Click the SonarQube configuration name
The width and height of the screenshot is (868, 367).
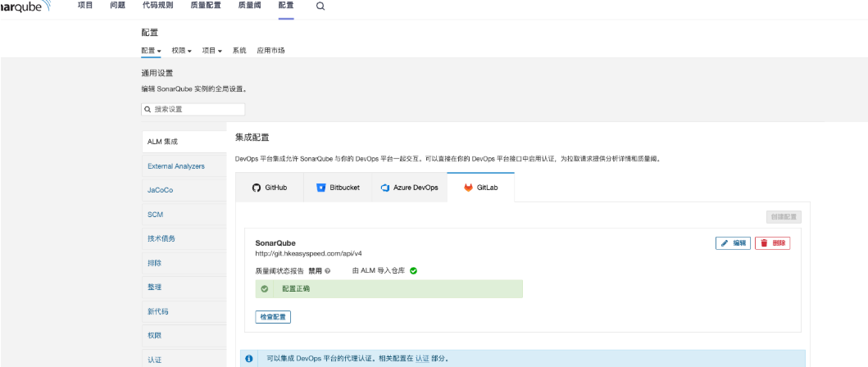(x=275, y=243)
